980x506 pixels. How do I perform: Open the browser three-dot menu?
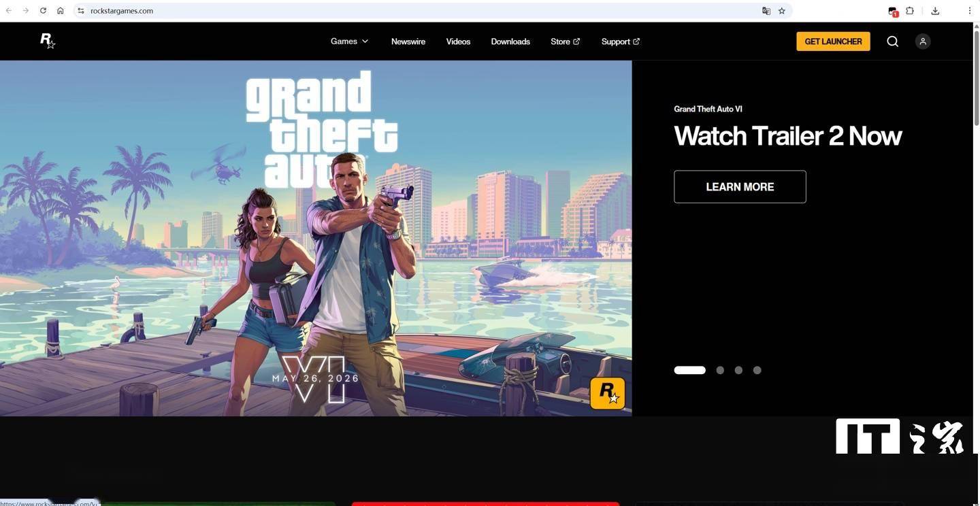pos(970,11)
